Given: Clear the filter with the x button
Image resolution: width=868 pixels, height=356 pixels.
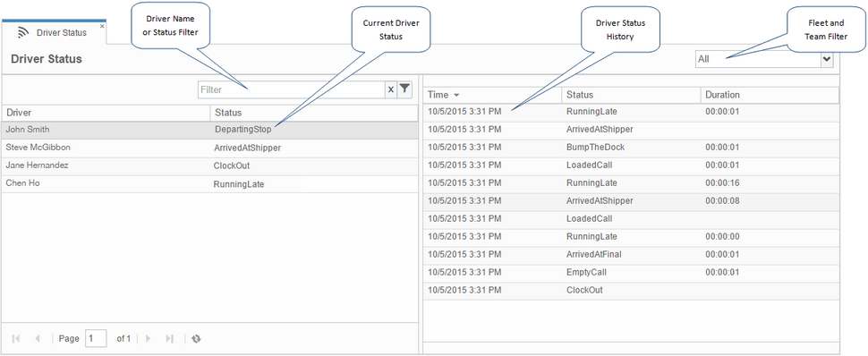Looking at the screenshot, I should [x=391, y=89].
